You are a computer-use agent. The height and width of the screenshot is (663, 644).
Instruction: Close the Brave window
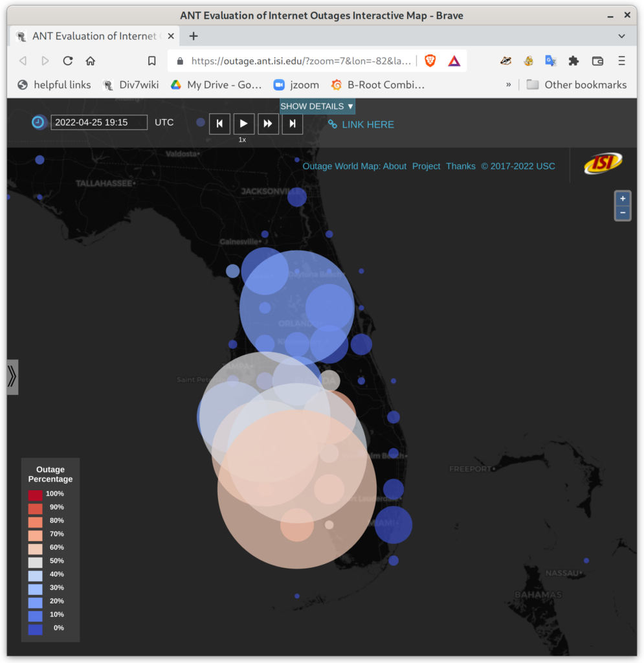pos(628,16)
